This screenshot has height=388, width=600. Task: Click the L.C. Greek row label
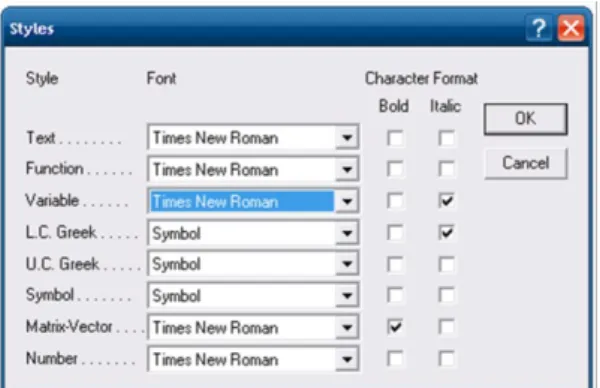[61, 232]
